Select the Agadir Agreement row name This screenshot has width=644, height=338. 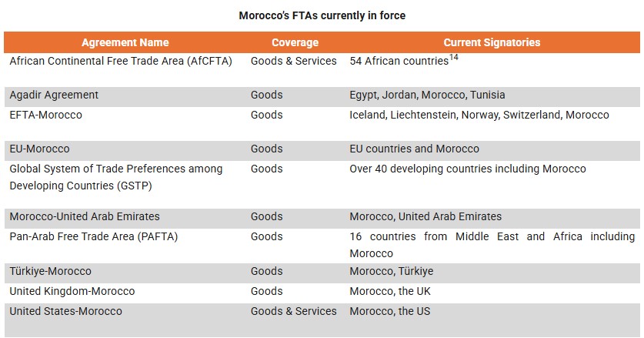pyautogui.click(x=54, y=95)
